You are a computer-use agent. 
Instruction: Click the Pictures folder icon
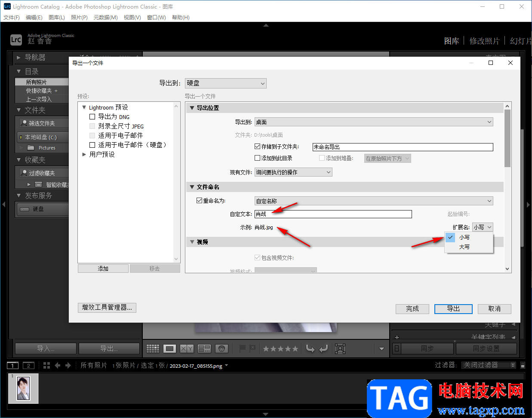point(31,148)
